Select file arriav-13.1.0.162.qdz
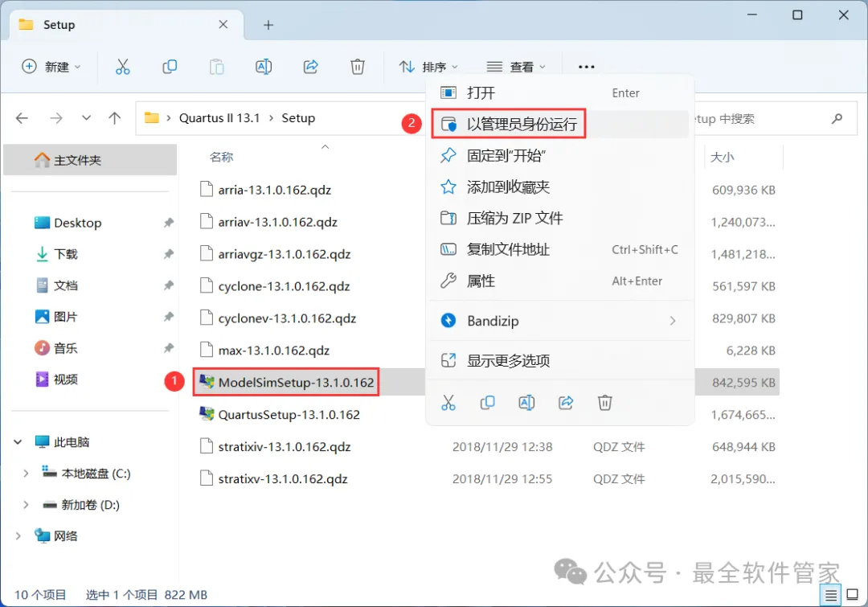Viewport: 868px width, 607px height. click(277, 222)
